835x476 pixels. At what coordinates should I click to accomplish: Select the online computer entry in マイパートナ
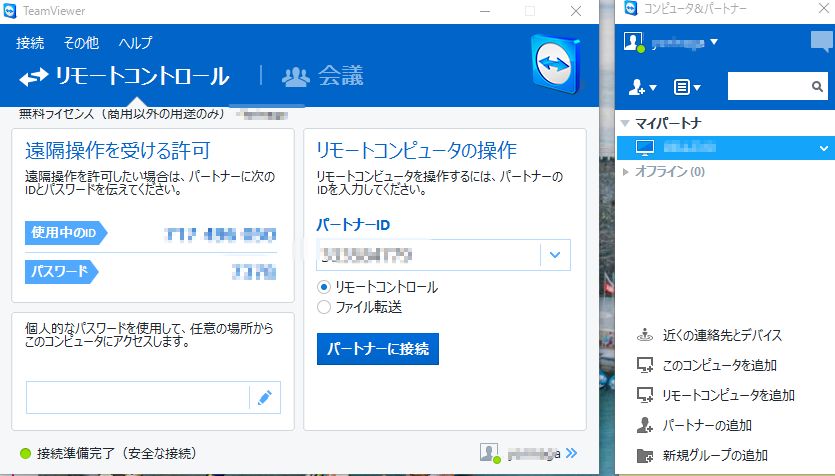(x=726, y=147)
